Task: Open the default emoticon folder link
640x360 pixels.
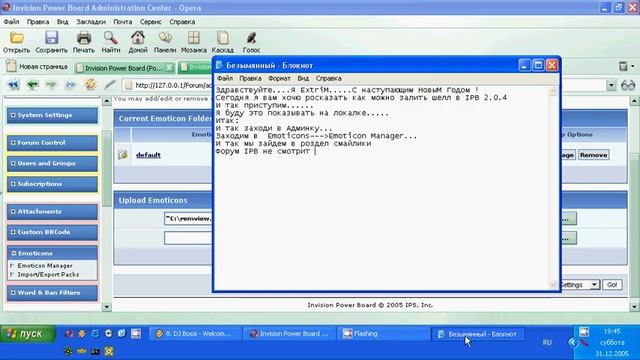Action: (x=148, y=155)
